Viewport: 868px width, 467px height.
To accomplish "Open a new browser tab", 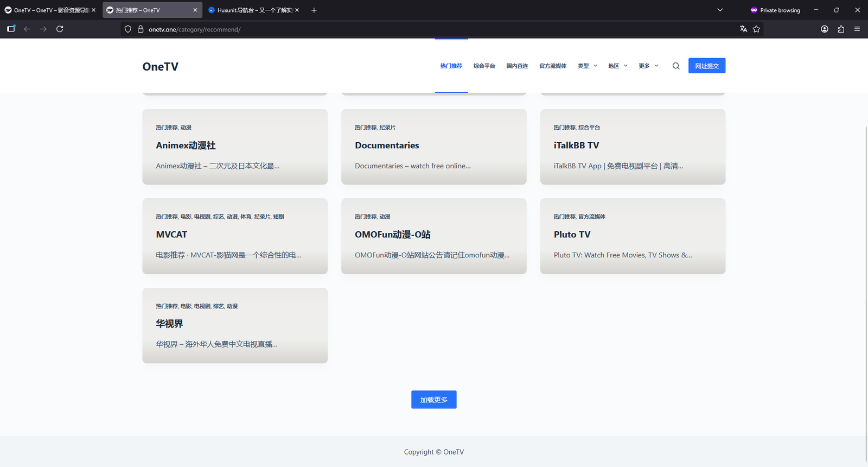I will click(x=314, y=10).
